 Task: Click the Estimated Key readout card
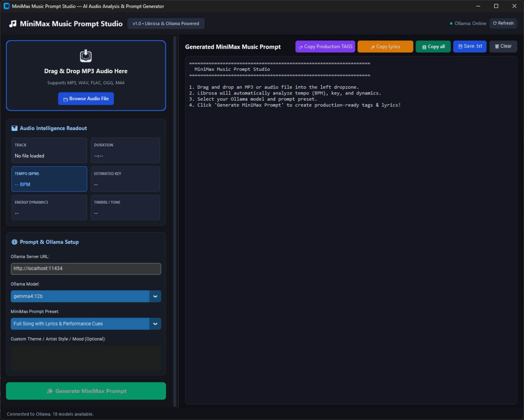coord(125,179)
